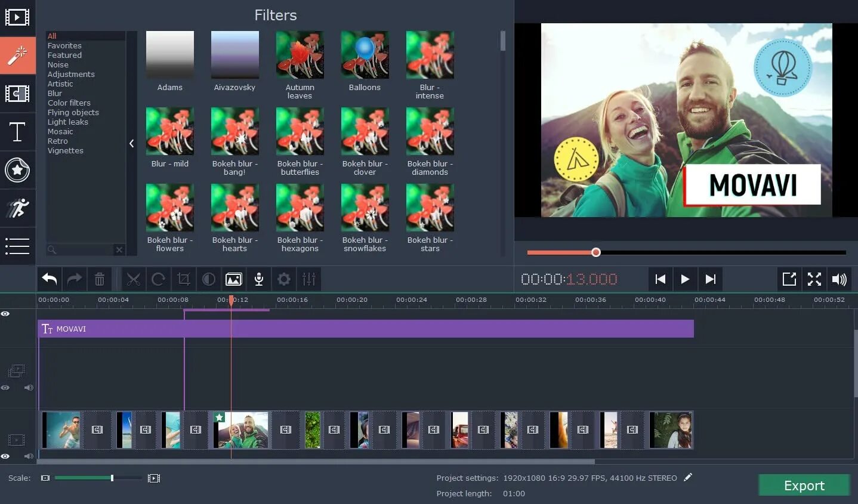Collapse the filter categories panel arrow
Viewport: 858px width, 504px height.
[x=131, y=143]
